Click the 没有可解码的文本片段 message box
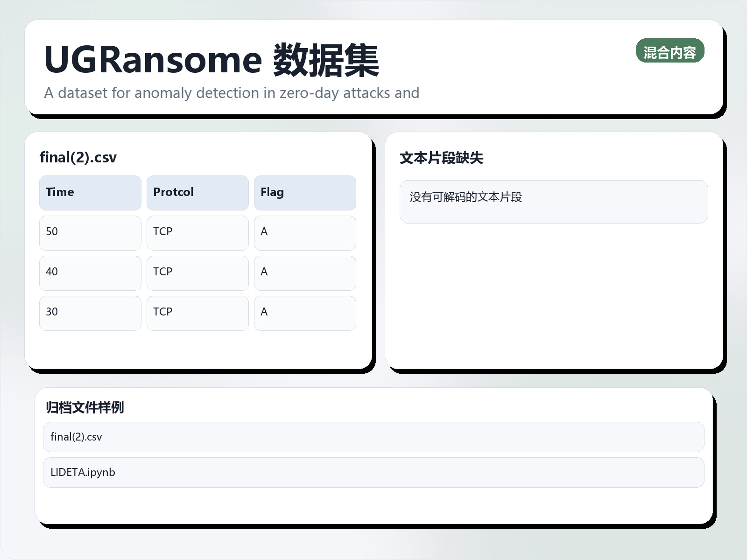The height and width of the screenshot is (560, 747). (554, 202)
